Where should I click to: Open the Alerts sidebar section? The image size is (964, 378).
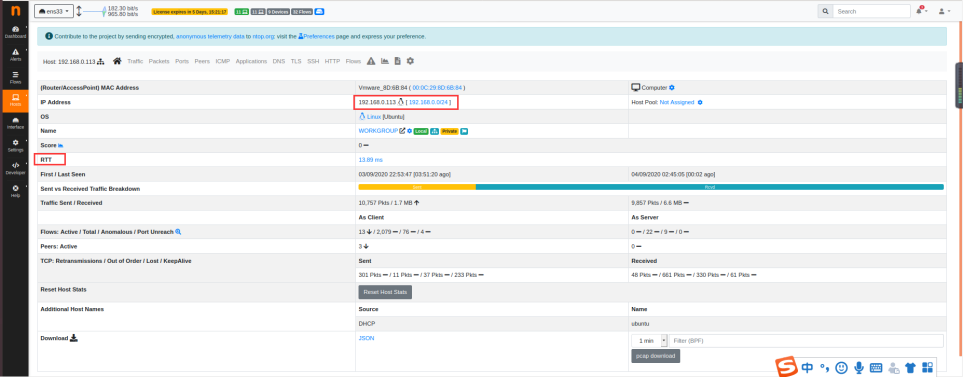pyautogui.click(x=15, y=55)
